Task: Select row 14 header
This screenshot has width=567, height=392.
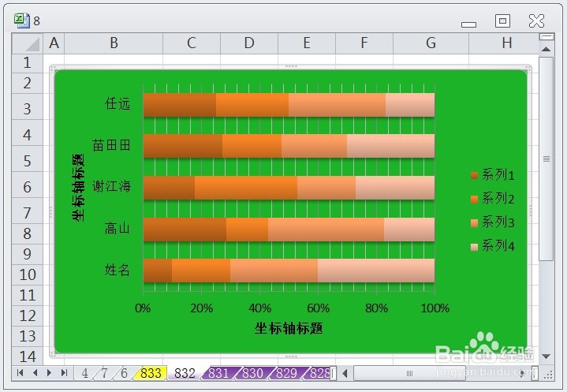Action: click(x=28, y=357)
